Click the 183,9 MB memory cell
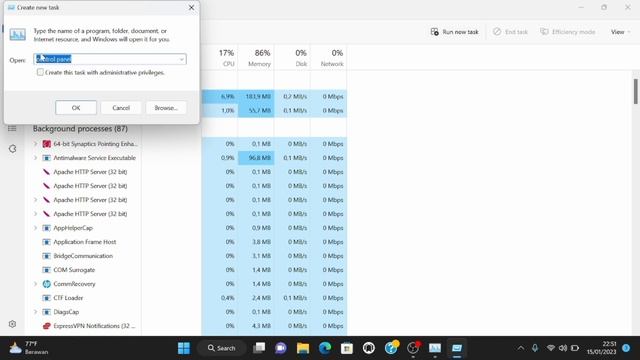Image resolution: width=640 pixels, height=360 pixels. [x=256, y=97]
